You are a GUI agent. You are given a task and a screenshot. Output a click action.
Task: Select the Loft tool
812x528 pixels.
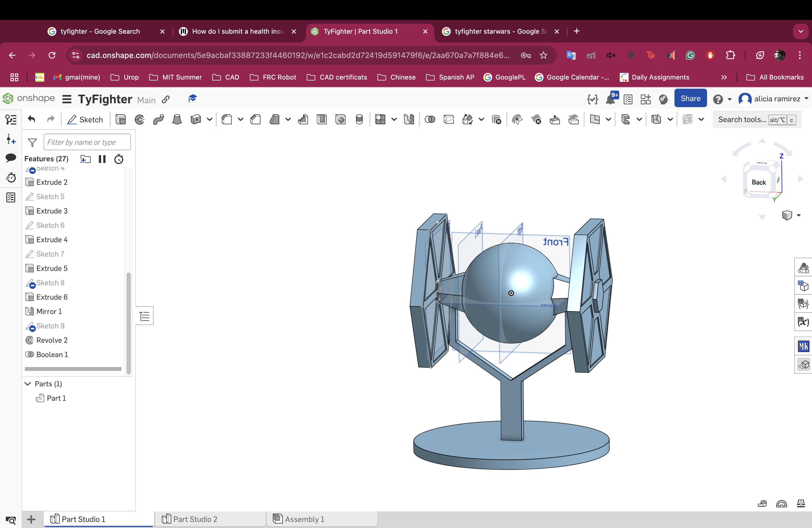coord(177,119)
